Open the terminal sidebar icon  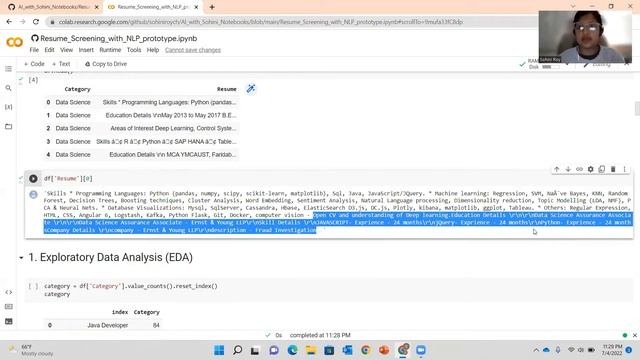9,321
